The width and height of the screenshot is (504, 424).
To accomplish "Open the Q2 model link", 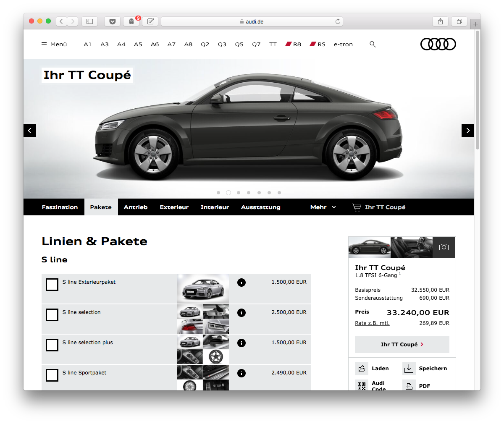I will pyautogui.click(x=205, y=44).
